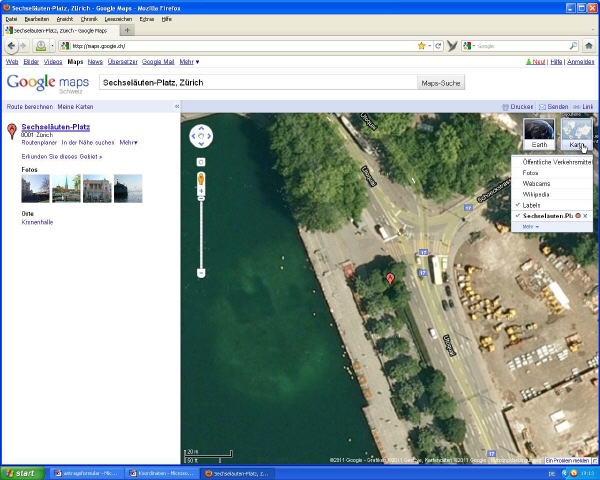Open Meine Karten
The image size is (600, 480).
click(75, 107)
